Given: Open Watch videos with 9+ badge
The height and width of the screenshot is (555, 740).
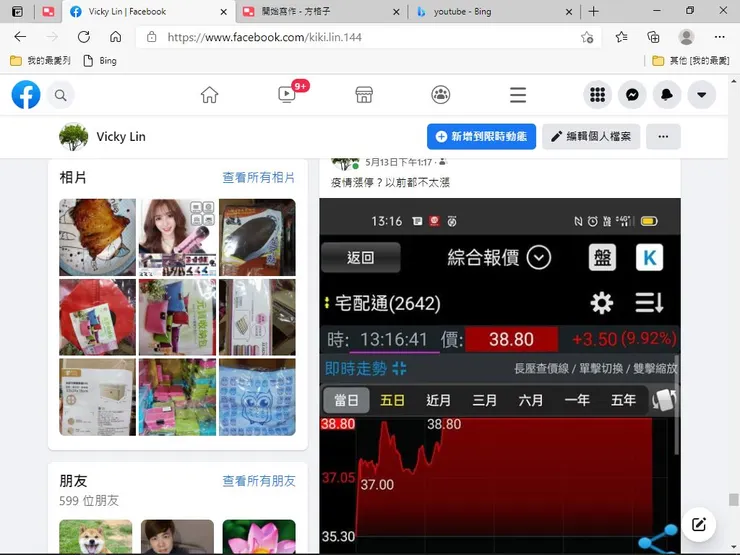Looking at the screenshot, I should coord(287,94).
